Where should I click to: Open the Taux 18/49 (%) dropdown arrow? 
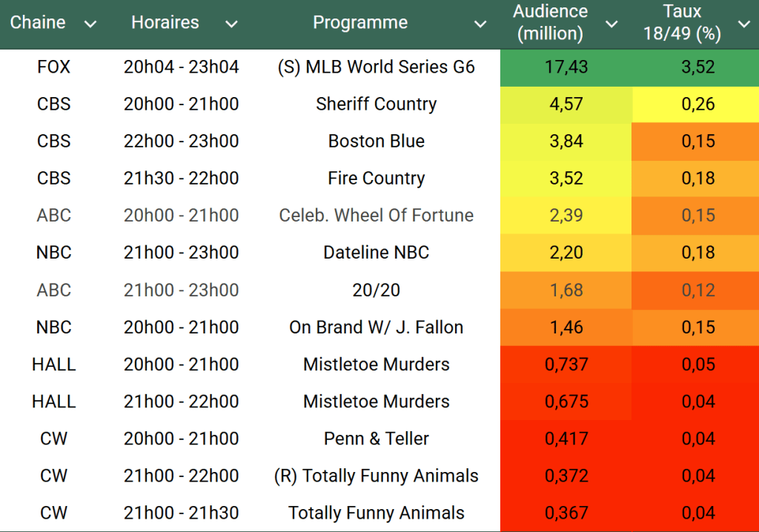[744, 24]
